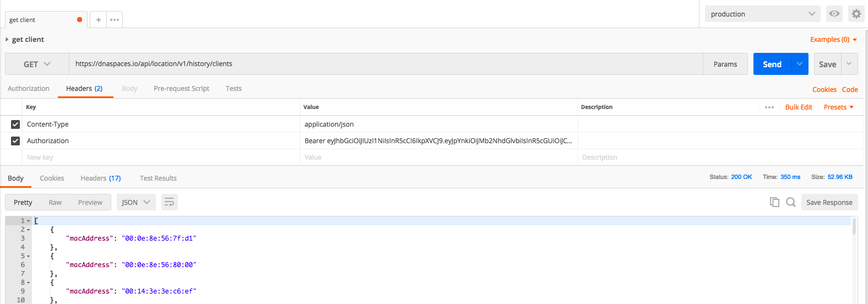The height and width of the screenshot is (304, 868).
Task: Open headers table column options ellipsis
Action: tap(769, 107)
